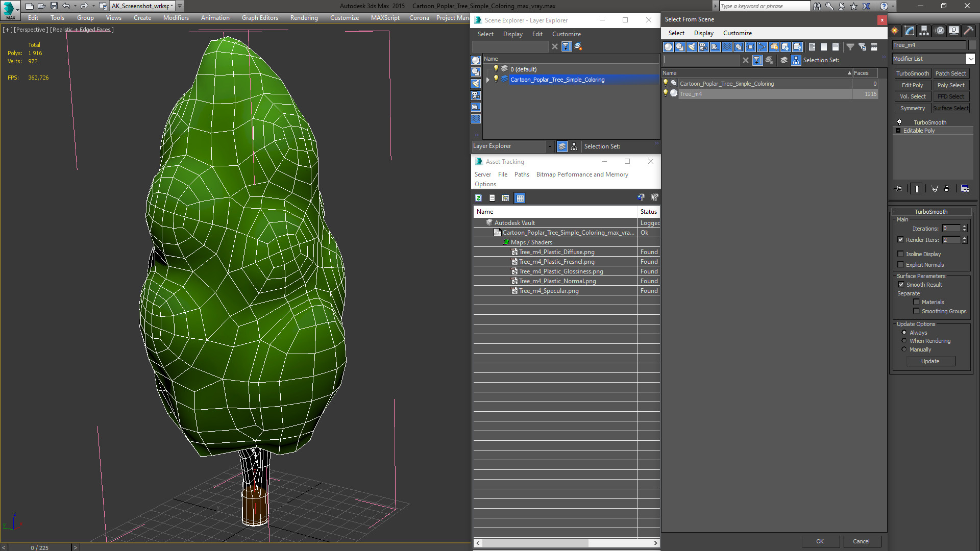Enable Separate by Smoothing Groups checkbox
The image size is (980, 551).
pos(916,311)
